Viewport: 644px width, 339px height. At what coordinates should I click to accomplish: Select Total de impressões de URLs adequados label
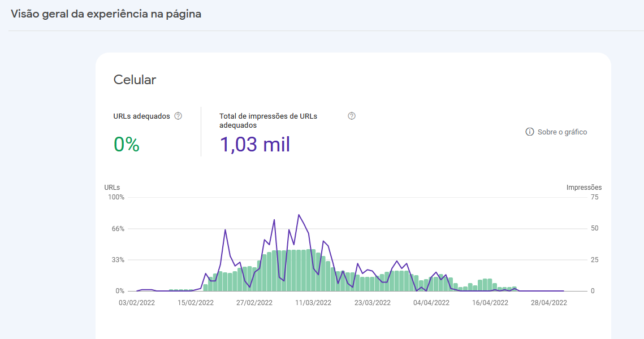click(x=268, y=120)
